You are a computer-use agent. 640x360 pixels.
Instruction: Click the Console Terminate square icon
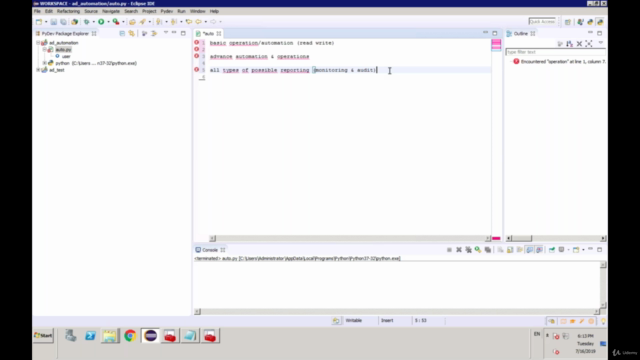tap(449, 250)
